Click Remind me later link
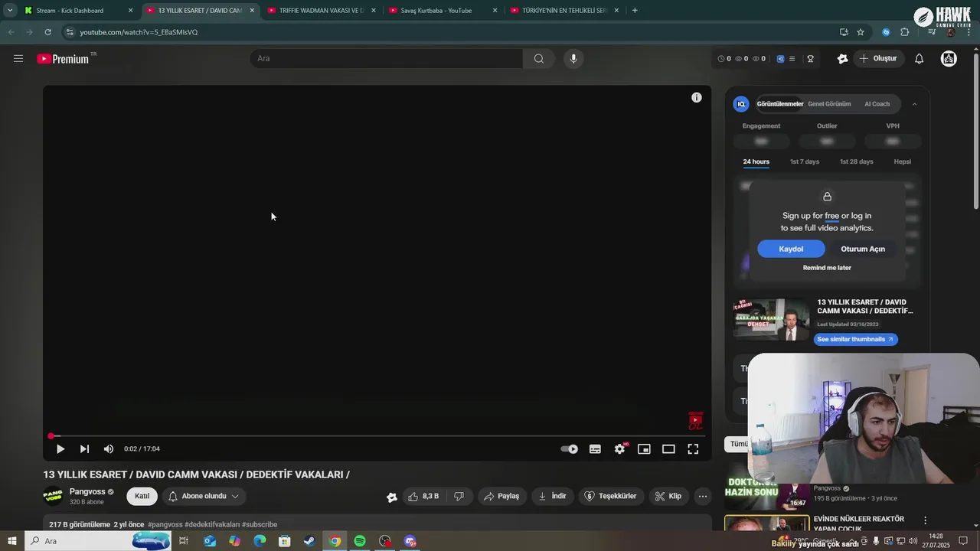 pos(827,268)
